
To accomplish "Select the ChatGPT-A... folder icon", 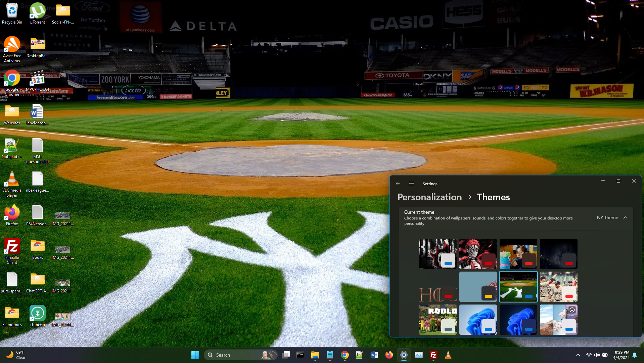I will coord(37,282).
